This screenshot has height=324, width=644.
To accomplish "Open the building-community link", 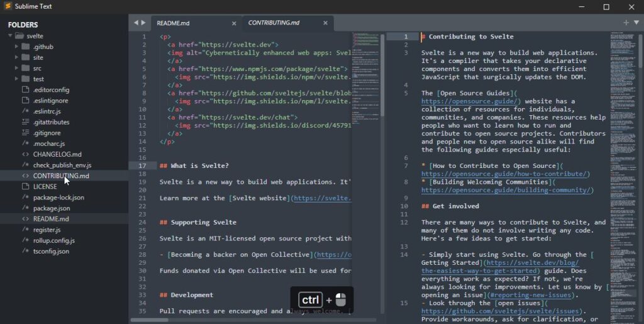I will (x=506, y=190).
